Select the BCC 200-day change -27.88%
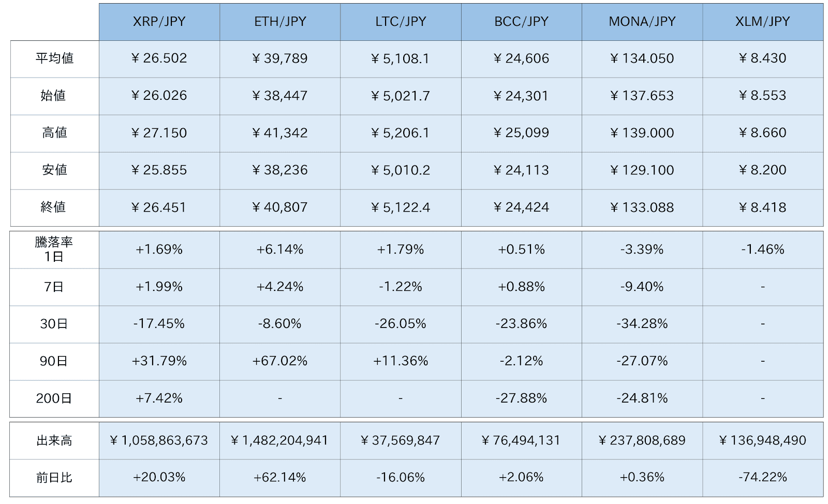The width and height of the screenshot is (828, 504). [521, 398]
